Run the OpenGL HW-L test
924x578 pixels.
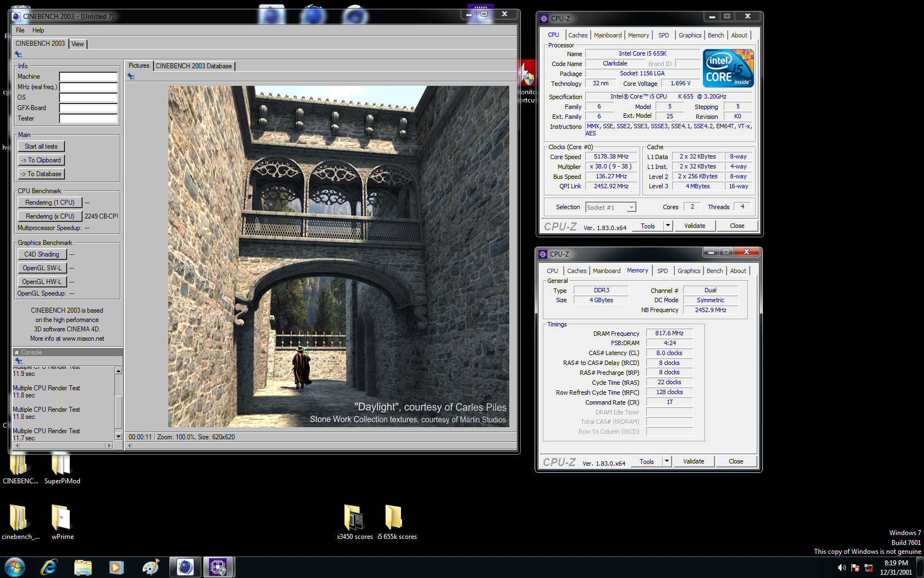42,282
